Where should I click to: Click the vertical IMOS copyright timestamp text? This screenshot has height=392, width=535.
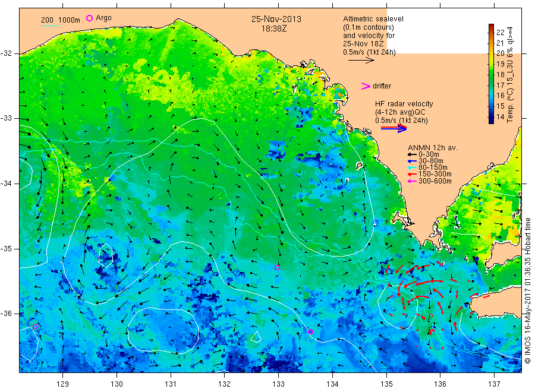coord(528,290)
